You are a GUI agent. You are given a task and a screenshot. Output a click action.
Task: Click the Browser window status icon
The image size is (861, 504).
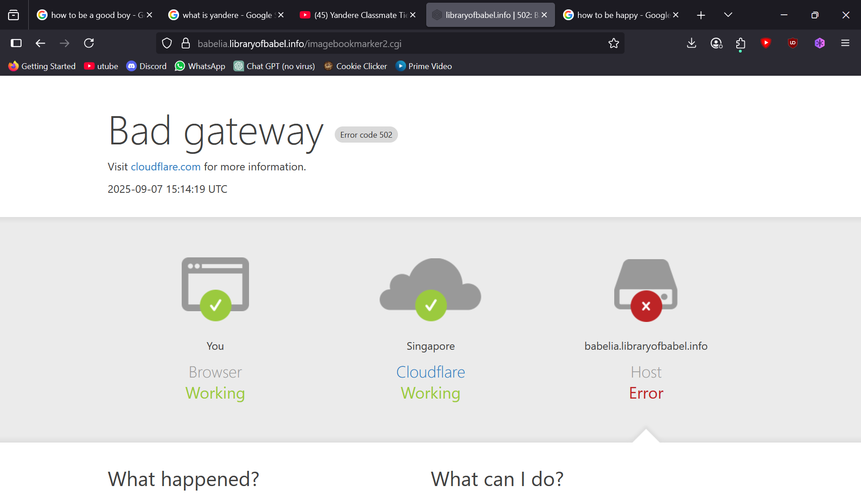[215, 289]
